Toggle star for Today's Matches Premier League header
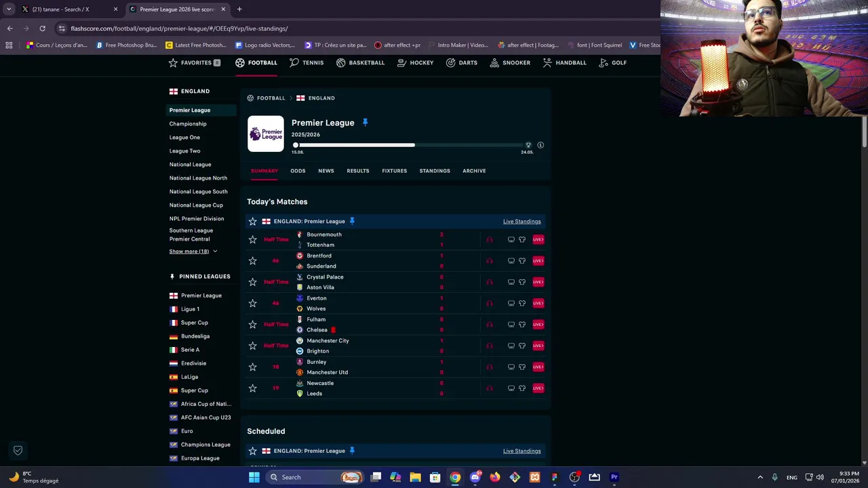This screenshot has height=488, width=868. tap(252, 222)
